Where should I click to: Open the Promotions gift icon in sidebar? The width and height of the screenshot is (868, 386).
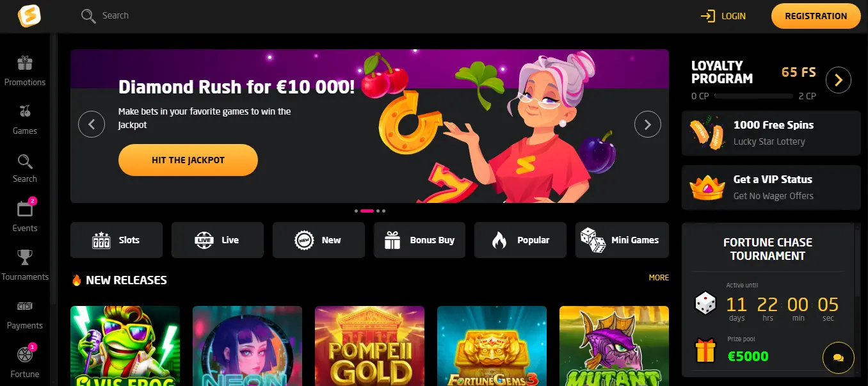[x=25, y=63]
